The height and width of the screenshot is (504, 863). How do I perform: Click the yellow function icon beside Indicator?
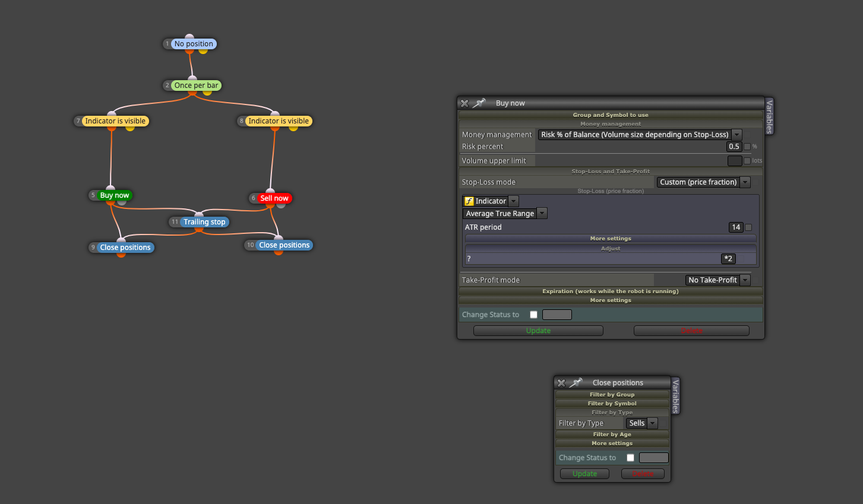[x=469, y=201]
